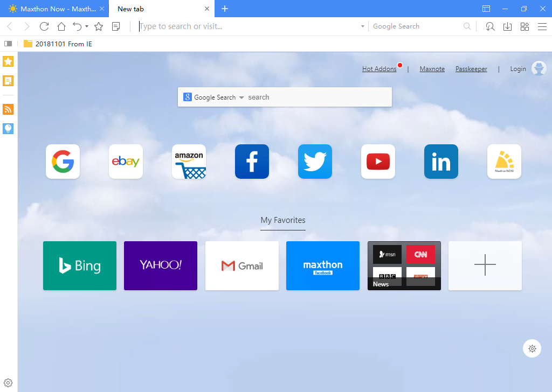Open the extensions grid icon
Viewport: 552px width, 392px height.
click(525, 26)
